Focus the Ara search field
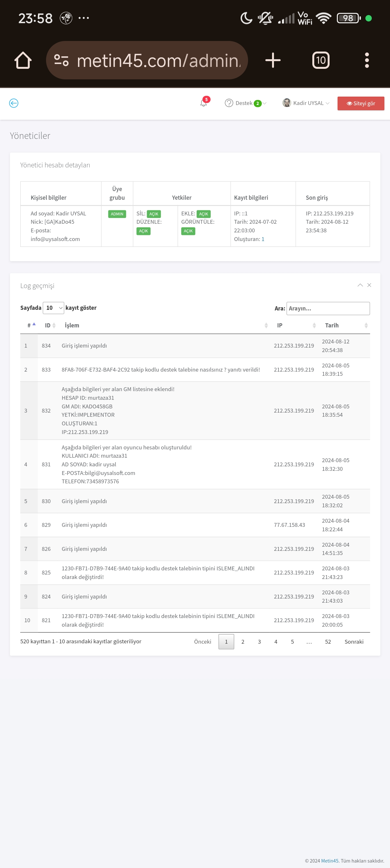Screen dimensions: 390x868 [x=328, y=308]
